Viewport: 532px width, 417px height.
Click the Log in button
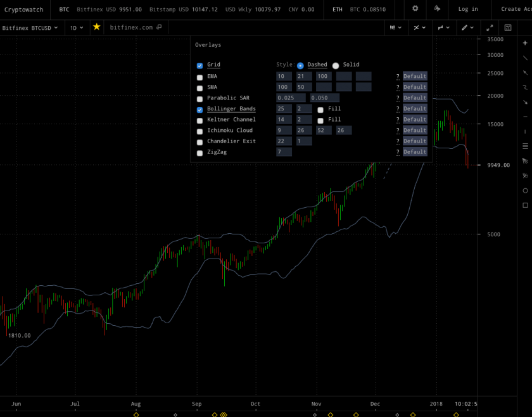pyautogui.click(x=468, y=10)
